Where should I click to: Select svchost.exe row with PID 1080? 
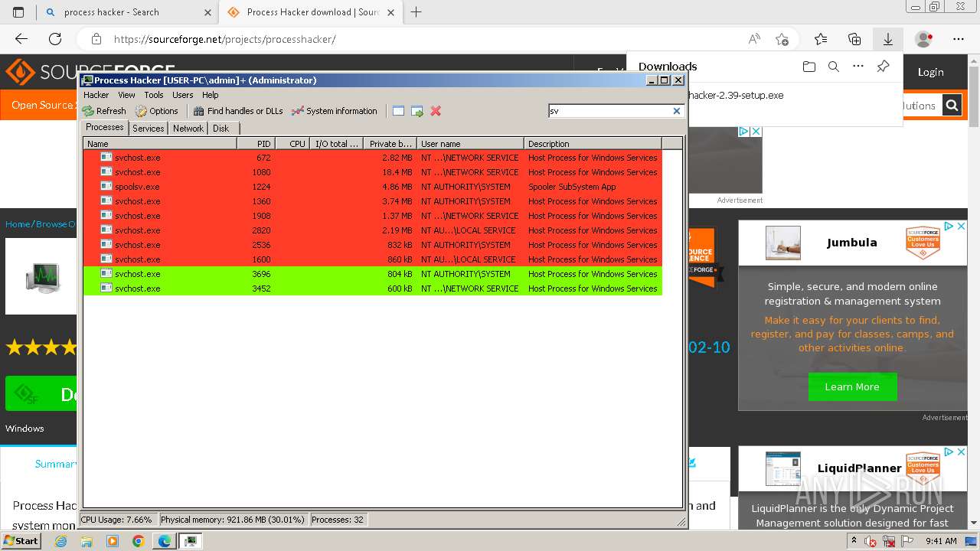[373, 172]
